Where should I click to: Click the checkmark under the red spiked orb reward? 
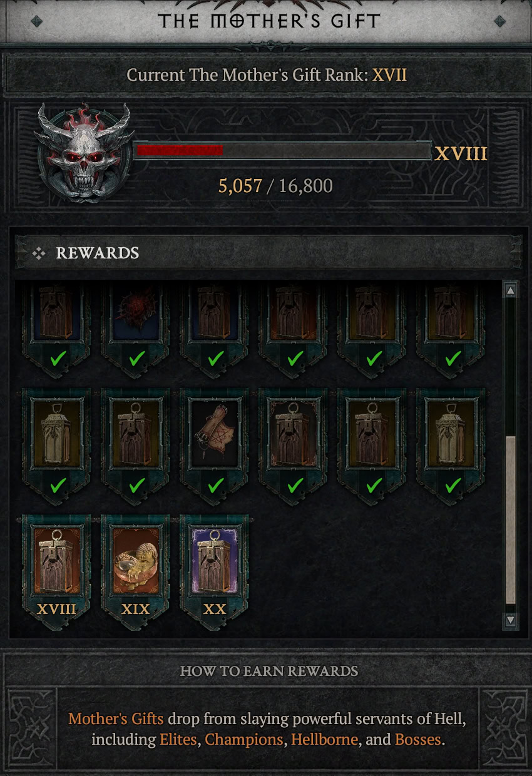[137, 359]
